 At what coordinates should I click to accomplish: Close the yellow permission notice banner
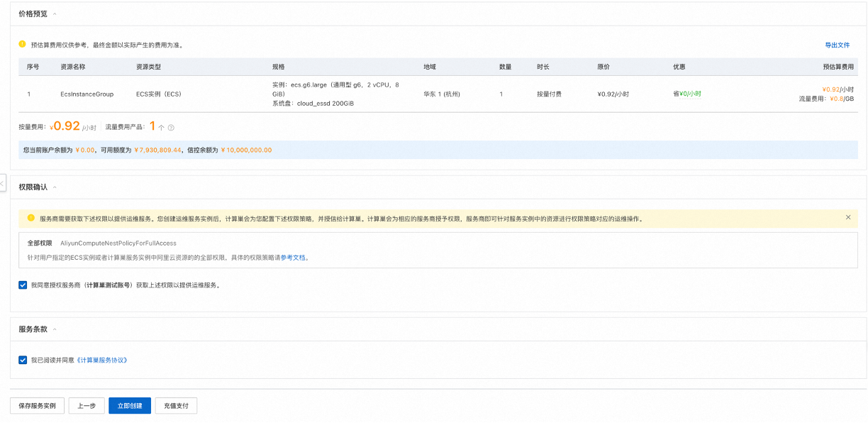point(848,218)
